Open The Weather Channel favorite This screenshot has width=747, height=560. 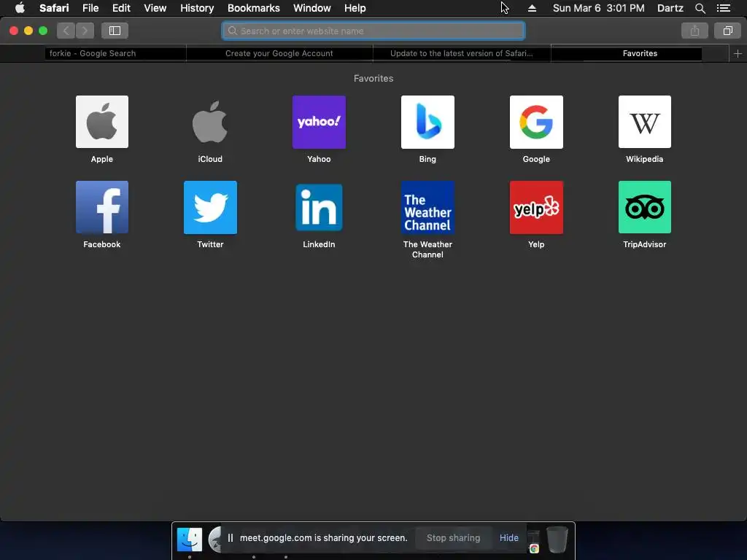click(427, 207)
